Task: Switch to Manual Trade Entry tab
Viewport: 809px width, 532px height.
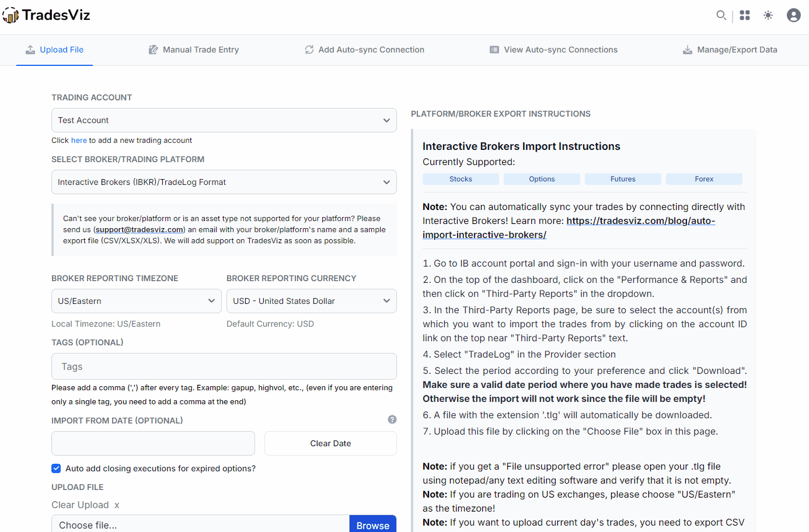Action: point(194,50)
